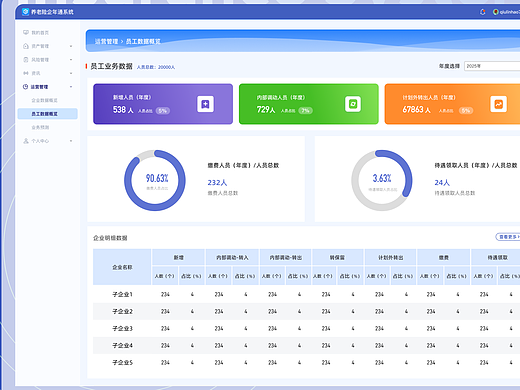This screenshot has height=390, width=520.
Task: Click the chart icon on the orange 计划外转出人员 card
Action: pos(498,104)
